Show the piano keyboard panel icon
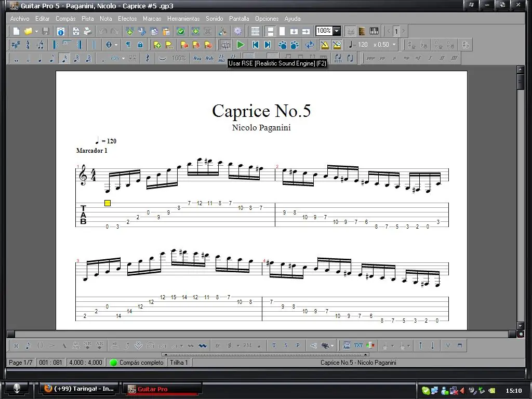532x399 pixels. coord(374,31)
